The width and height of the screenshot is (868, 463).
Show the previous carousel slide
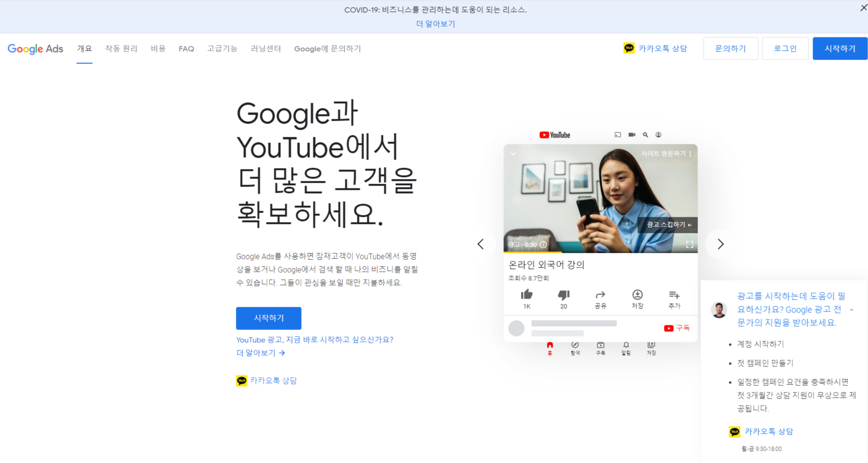point(481,244)
